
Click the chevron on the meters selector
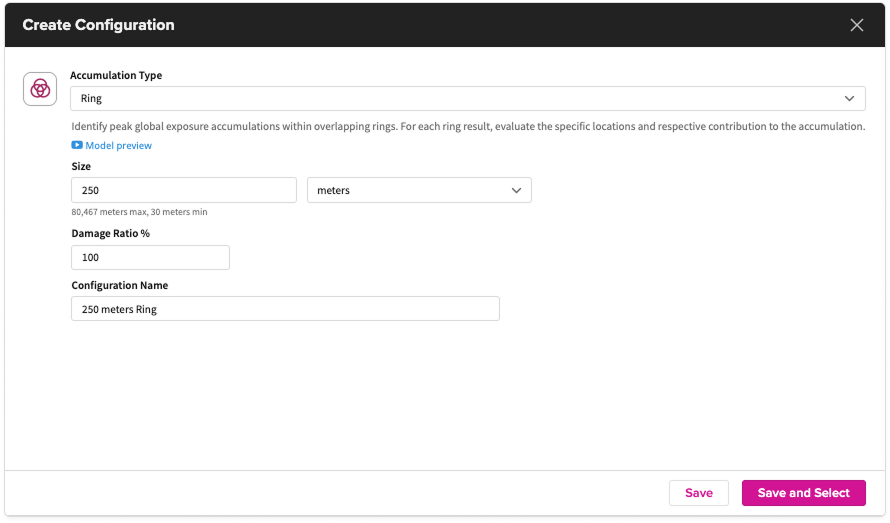(517, 190)
